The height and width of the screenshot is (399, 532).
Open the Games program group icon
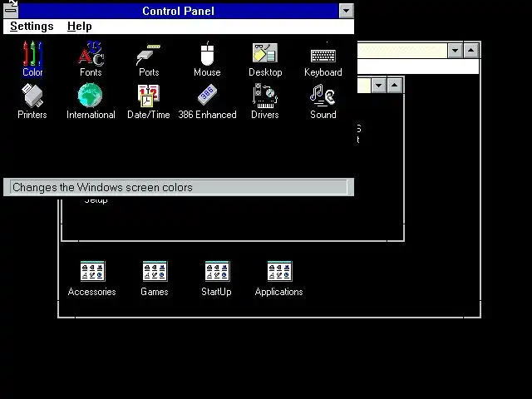tap(155, 278)
